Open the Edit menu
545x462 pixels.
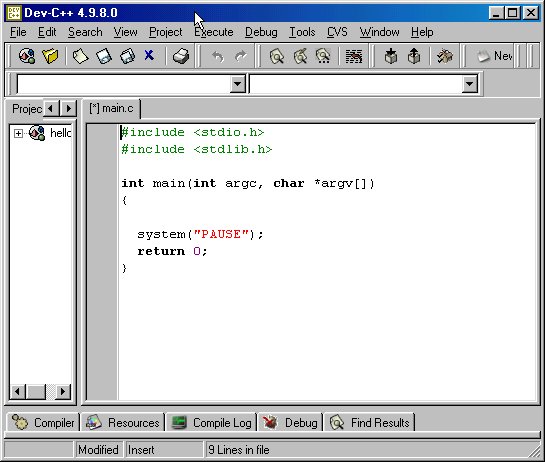point(47,32)
